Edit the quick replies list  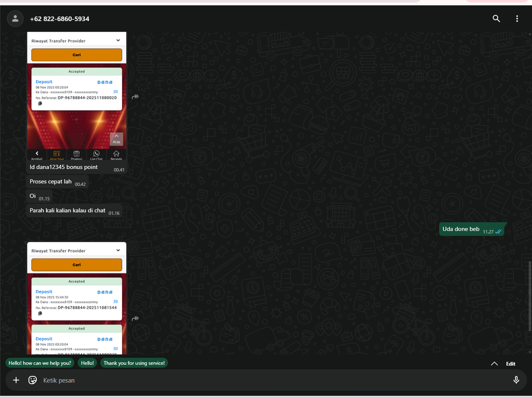pos(511,364)
